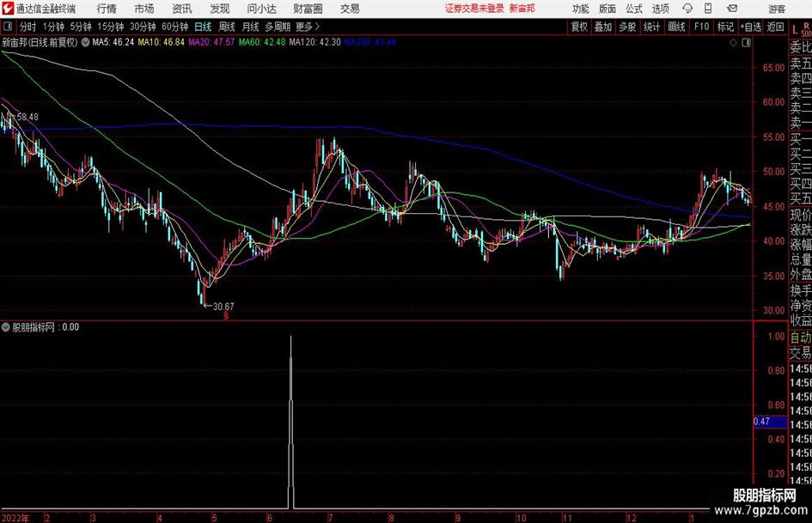Open F10 company information

pos(702,27)
